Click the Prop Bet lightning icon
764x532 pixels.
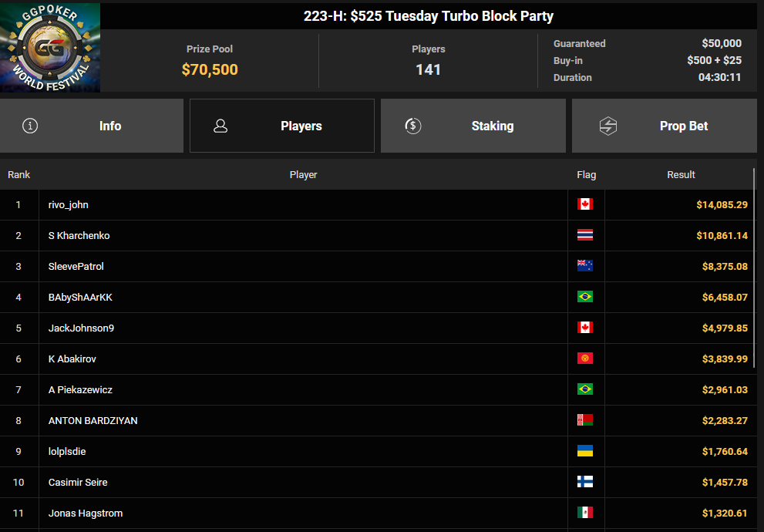coord(608,126)
